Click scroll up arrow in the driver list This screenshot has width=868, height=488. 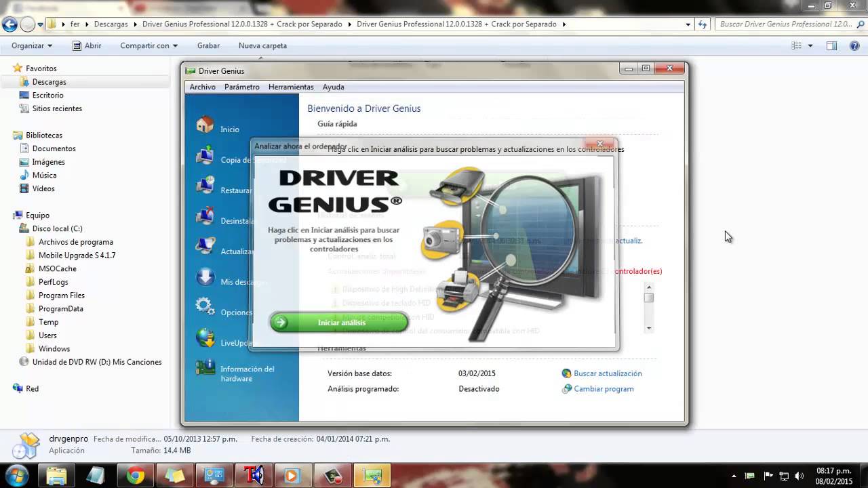coord(649,287)
